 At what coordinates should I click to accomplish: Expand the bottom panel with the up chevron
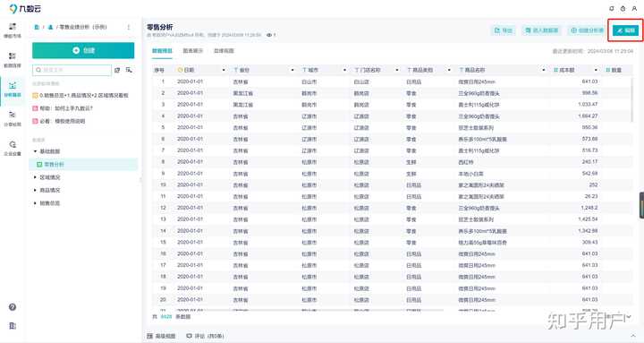click(x=633, y=336)
